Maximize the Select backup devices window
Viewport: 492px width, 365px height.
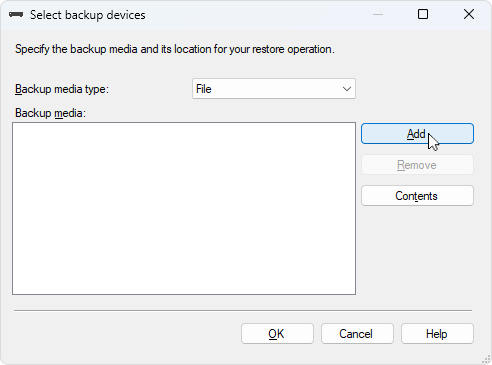[x=423, y=14]
